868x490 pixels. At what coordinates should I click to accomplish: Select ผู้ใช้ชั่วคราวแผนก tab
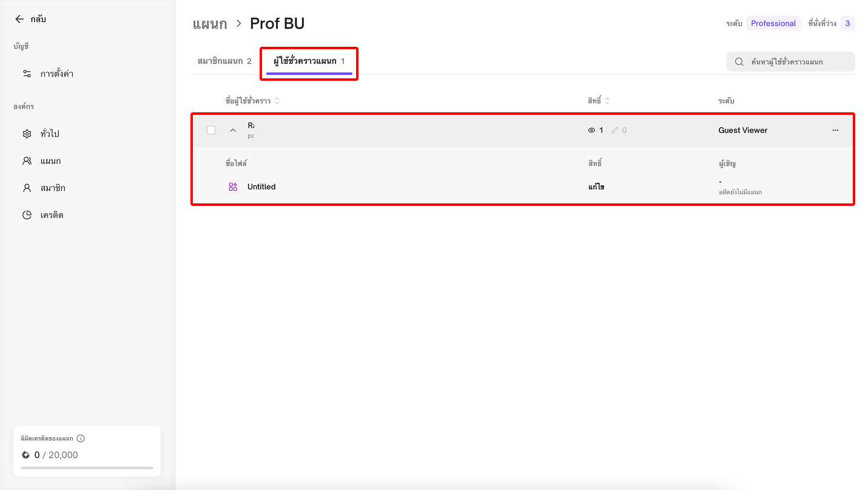tap(309, 61)
